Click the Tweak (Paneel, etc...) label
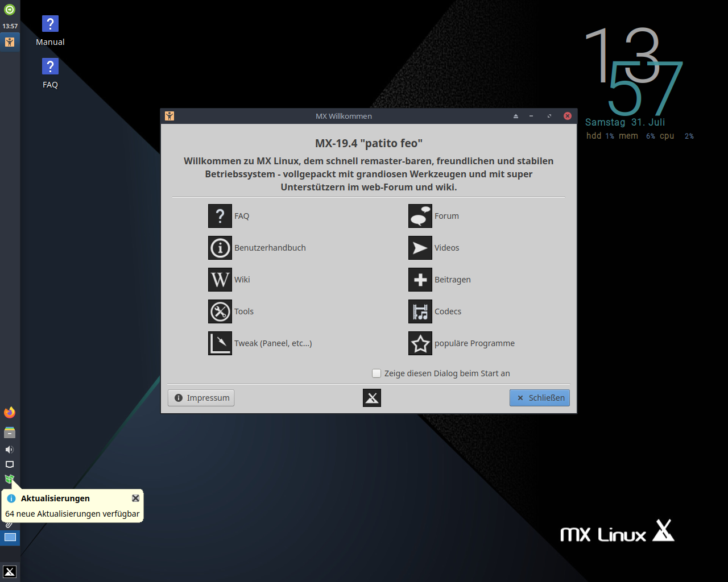This screenshot has width=728, height=582. [273, 343]
